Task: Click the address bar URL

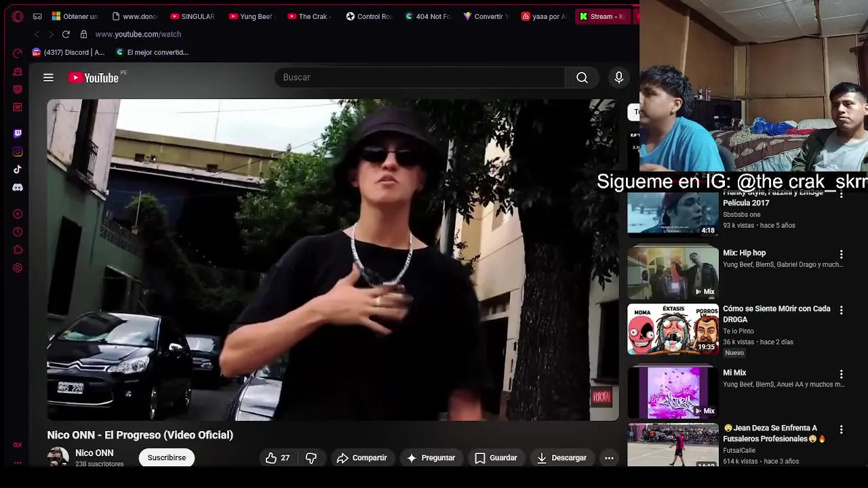Action: 138,34
